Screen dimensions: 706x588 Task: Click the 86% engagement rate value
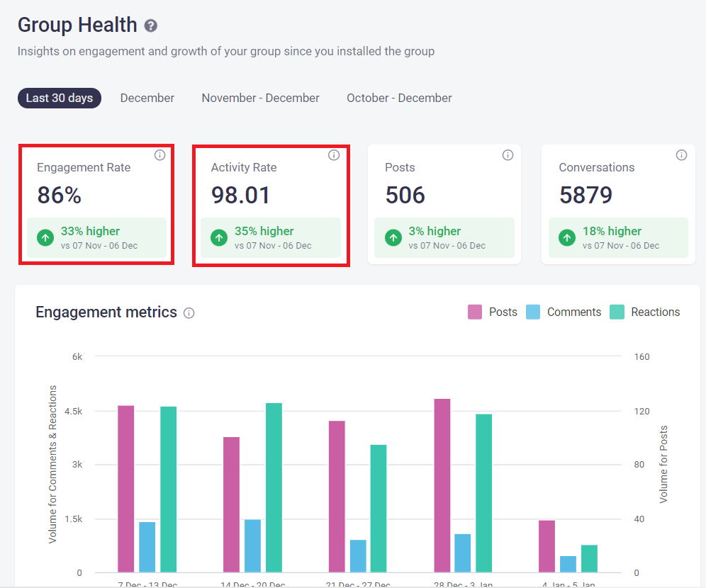pos(60,196)
